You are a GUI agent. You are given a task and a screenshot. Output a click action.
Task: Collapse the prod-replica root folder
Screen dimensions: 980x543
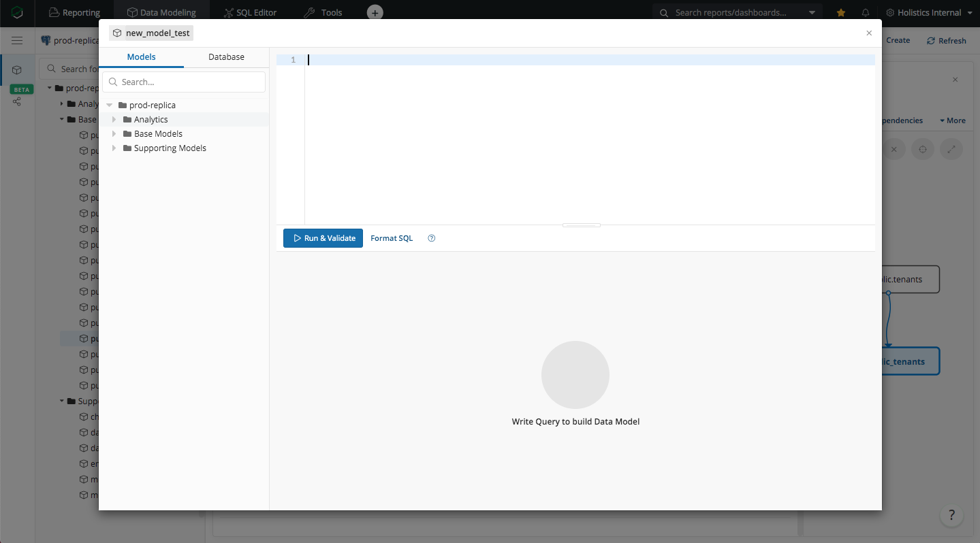click(x=110, y=105)
